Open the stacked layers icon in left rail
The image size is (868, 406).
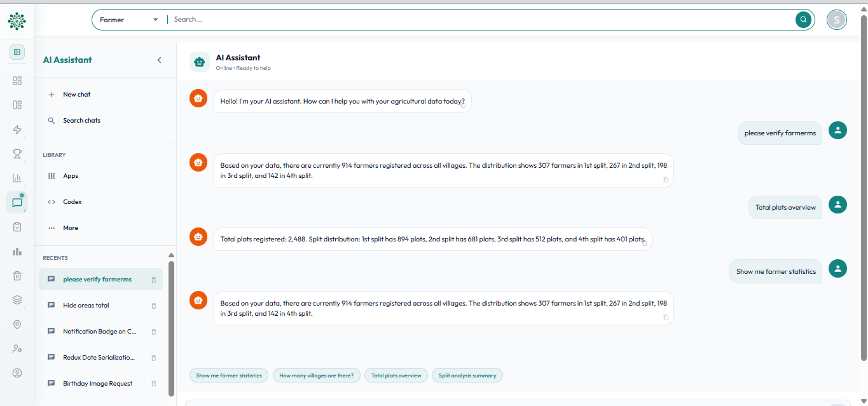17,300
